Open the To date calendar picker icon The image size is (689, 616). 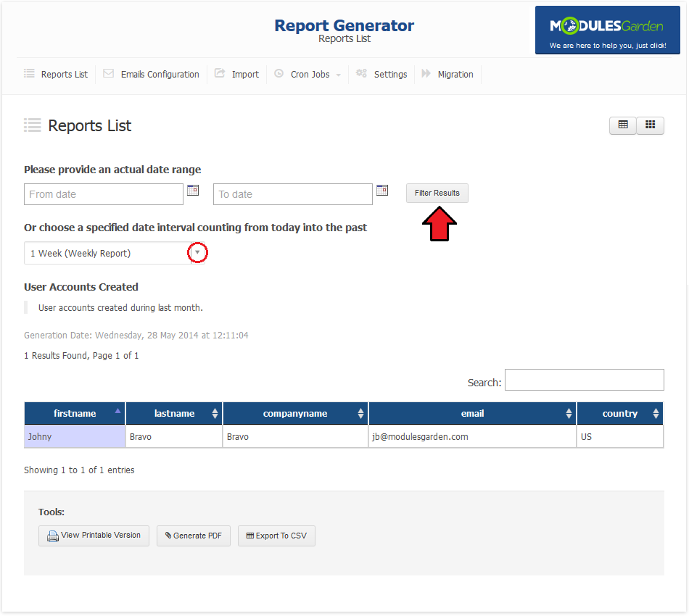(382, 190)
